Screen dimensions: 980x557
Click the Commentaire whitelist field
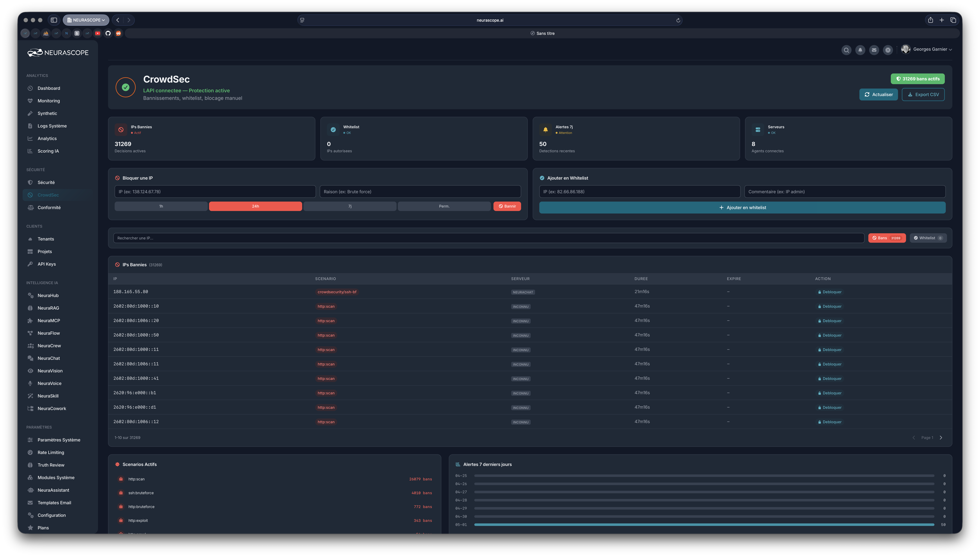[845, 192]
